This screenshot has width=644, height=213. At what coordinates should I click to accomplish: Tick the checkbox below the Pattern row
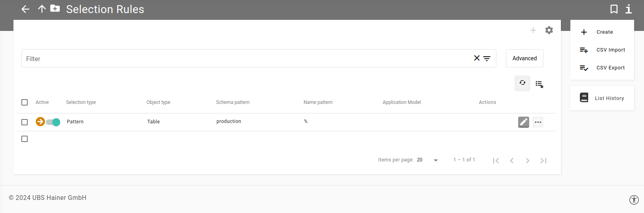[25, 139]
